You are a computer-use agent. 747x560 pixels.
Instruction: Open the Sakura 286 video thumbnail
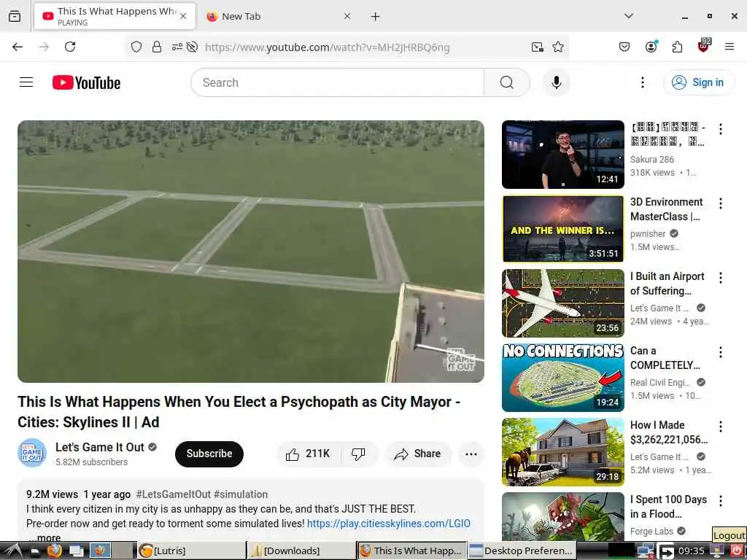tap(562, 155)
